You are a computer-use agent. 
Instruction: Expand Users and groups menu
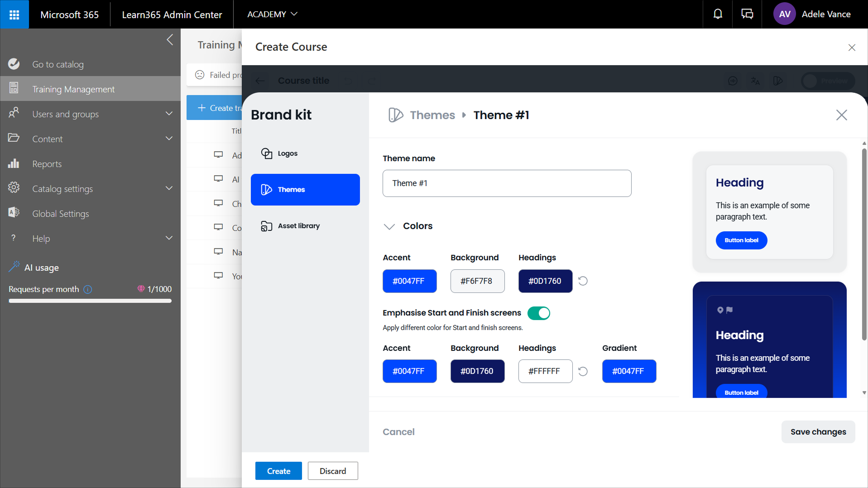tap(169, 114)
